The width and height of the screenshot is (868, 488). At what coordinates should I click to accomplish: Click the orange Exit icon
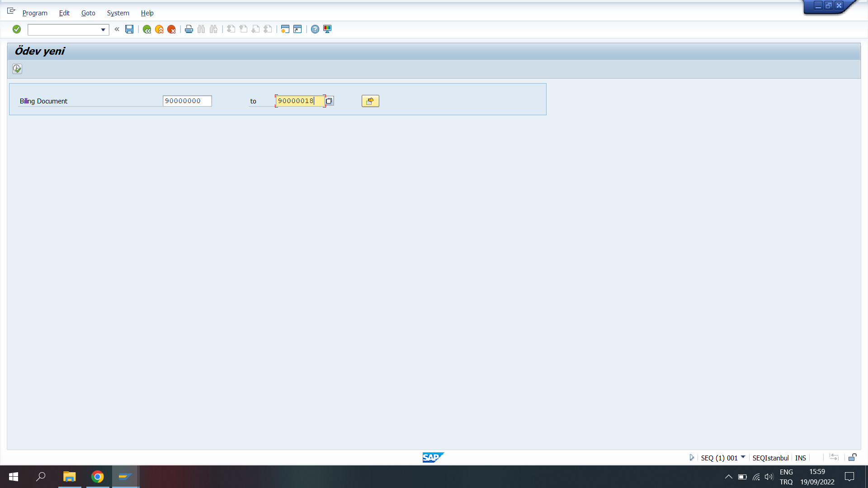(x=159, y=29)
